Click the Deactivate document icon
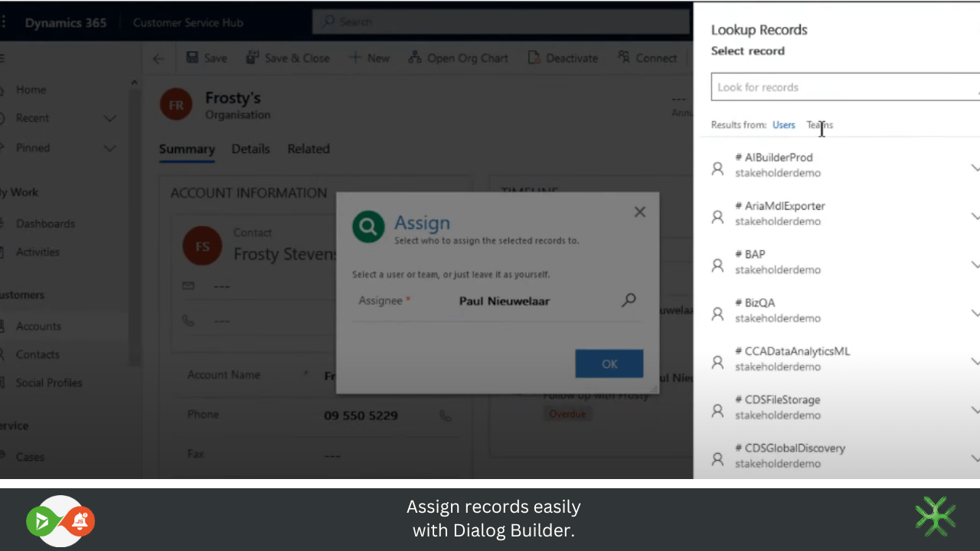 [534, 58]
